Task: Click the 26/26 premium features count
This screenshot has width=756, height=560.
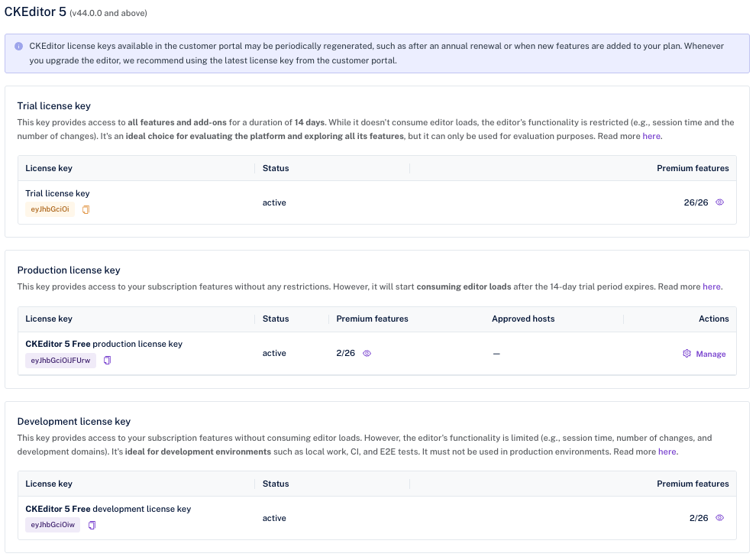Action: (696, 202)
